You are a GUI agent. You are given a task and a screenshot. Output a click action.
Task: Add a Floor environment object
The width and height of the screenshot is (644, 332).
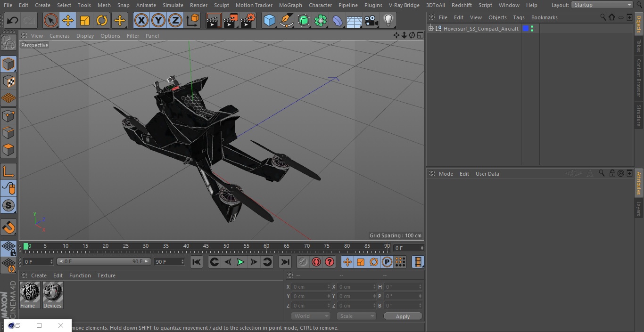tap(355, 20)
